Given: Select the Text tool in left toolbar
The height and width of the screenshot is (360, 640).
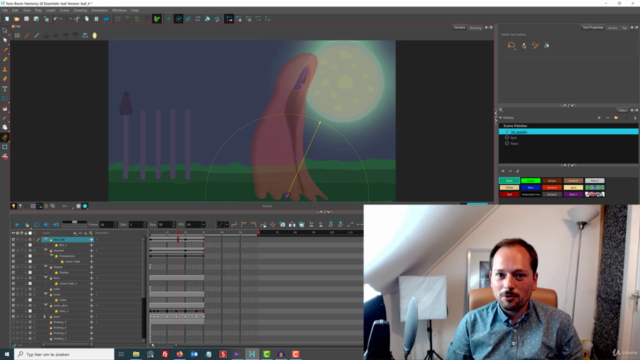Looking at the screenshot, I should (5, 89).
